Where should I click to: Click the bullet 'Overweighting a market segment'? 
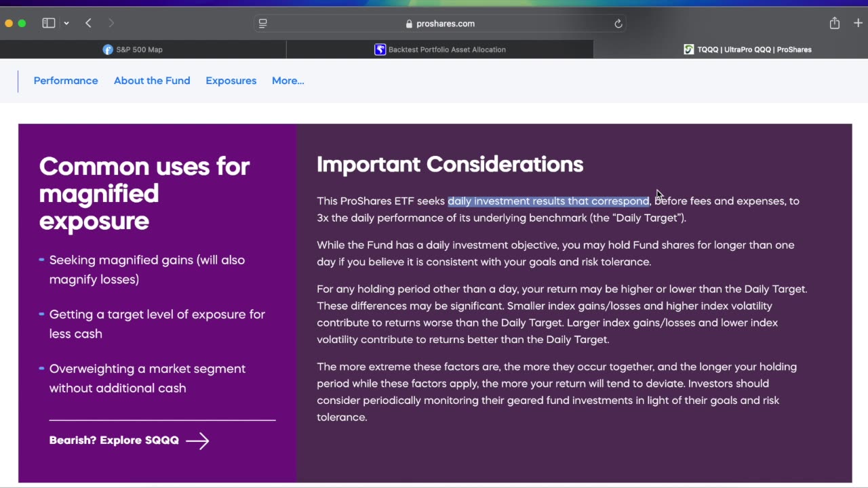[147, 378]
